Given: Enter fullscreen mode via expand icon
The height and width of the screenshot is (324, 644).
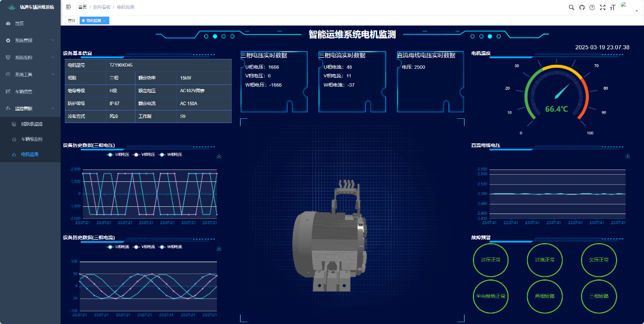Looking at the screenshot, I should pyautogui.click(x=602, y=7).
